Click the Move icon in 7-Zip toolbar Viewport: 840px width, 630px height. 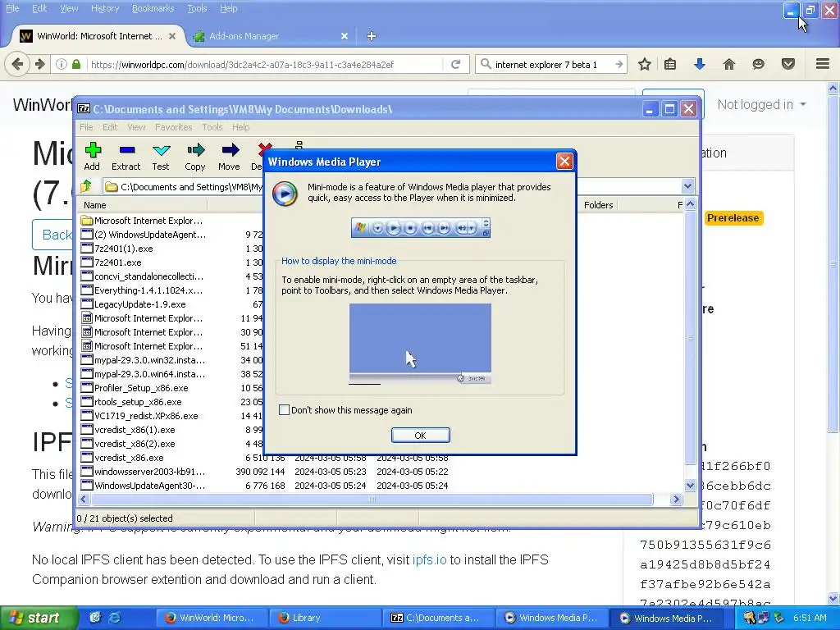230,156
